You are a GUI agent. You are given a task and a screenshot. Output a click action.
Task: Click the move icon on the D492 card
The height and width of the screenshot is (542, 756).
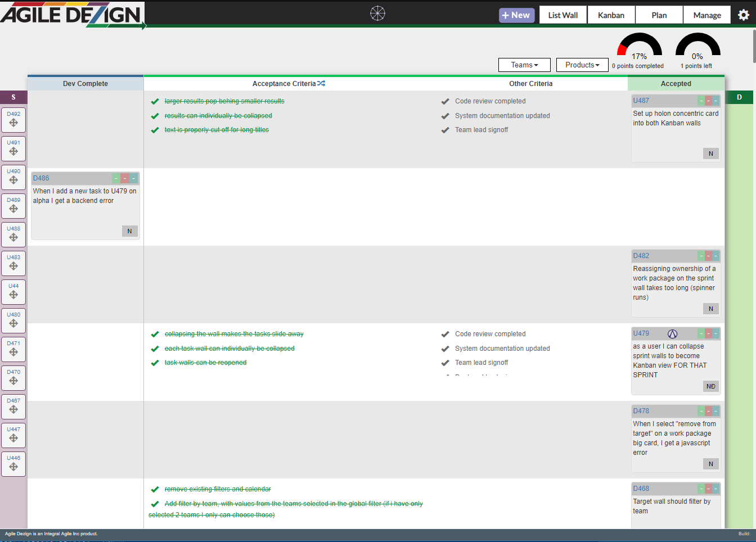click(13, 123)
